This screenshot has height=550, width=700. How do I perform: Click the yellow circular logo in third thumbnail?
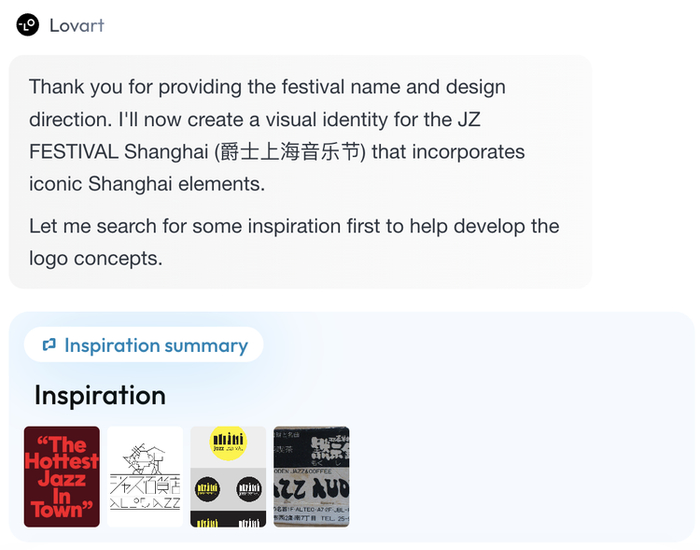(x=228, y=443)
